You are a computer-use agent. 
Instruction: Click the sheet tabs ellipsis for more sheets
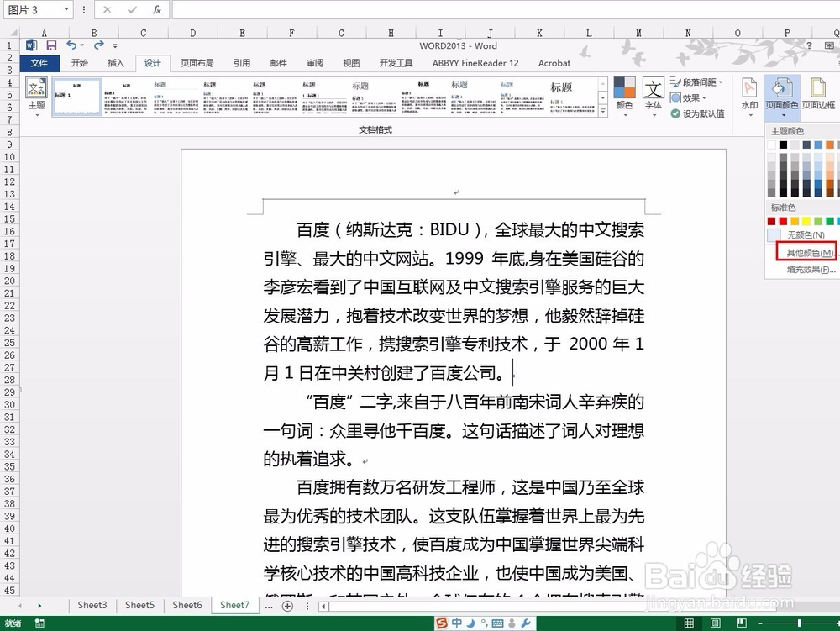(269, 606)
